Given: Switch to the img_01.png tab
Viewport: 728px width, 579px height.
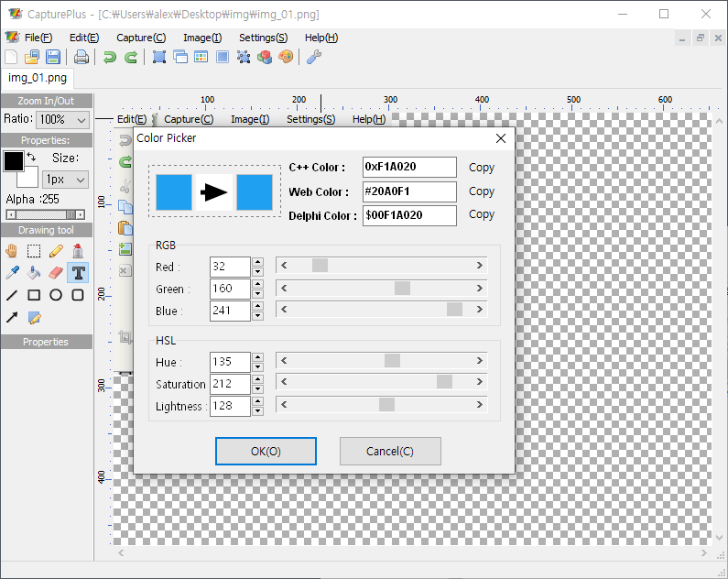Looking at the screenshot, I should pyautogui.click(x=38, y=78).
